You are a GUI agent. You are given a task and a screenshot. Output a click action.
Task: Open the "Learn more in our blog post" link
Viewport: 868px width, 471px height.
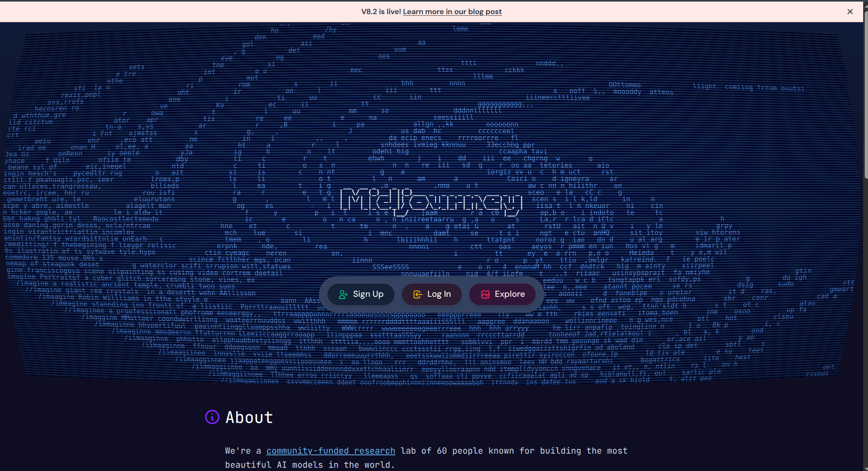coord(452,12)
